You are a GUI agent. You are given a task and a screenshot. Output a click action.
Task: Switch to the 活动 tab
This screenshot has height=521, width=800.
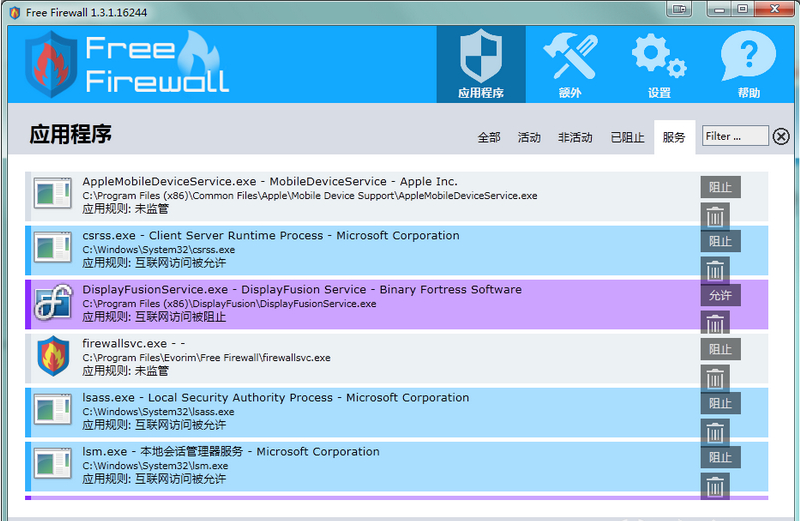coord(529,137)
